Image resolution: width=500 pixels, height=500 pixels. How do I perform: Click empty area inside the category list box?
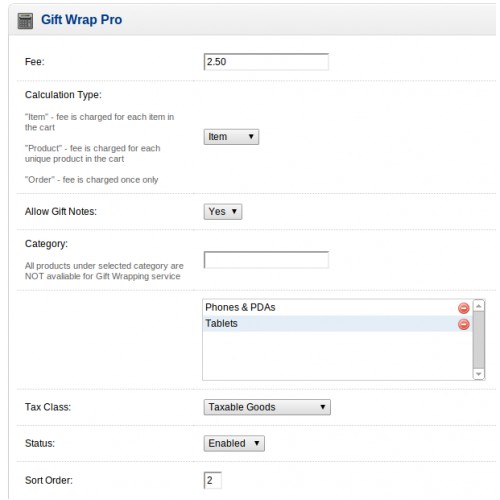(x=337, y=355)
